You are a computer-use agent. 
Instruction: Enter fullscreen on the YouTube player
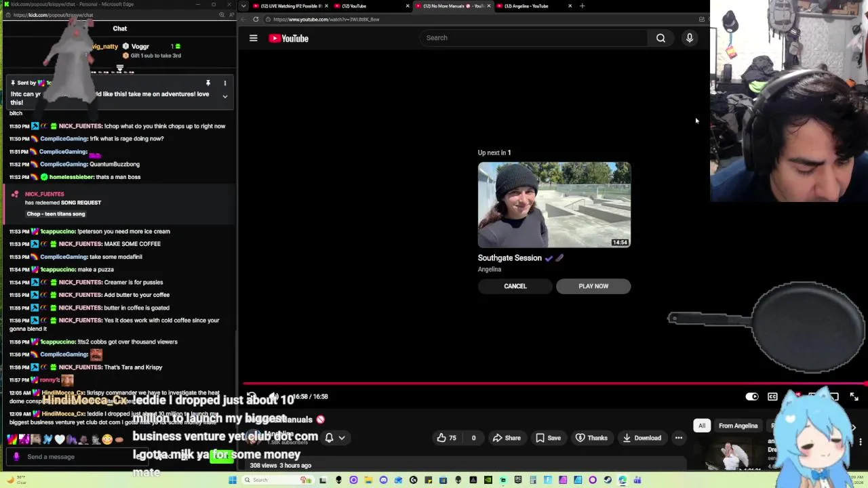pos(854,396)
